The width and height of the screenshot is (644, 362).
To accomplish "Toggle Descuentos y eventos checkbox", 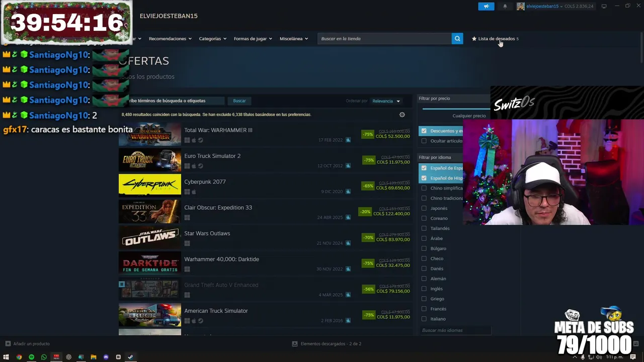I will (x=424, y=131).
